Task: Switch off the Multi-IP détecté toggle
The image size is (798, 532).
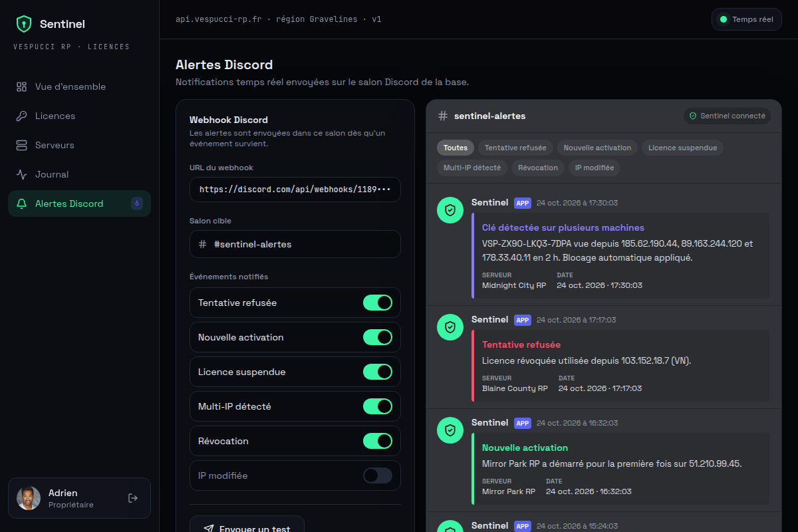Action: 378,406
